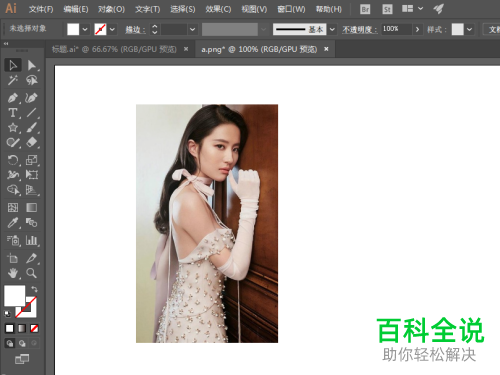Click the GPU performance rocket icon
Image resolution: width=500 pixels, height=375 pixels.
439,9
